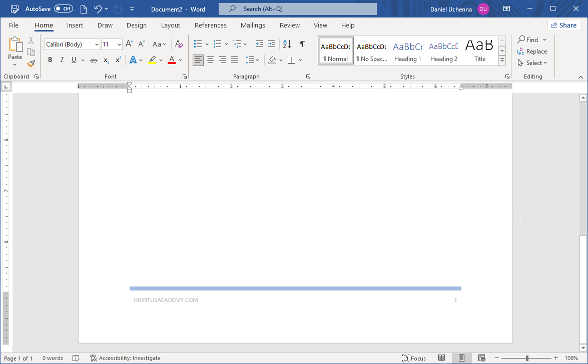Apply the Heading 1 style
This screenshot has height=364, width=588.
click(x=407, y=49)
